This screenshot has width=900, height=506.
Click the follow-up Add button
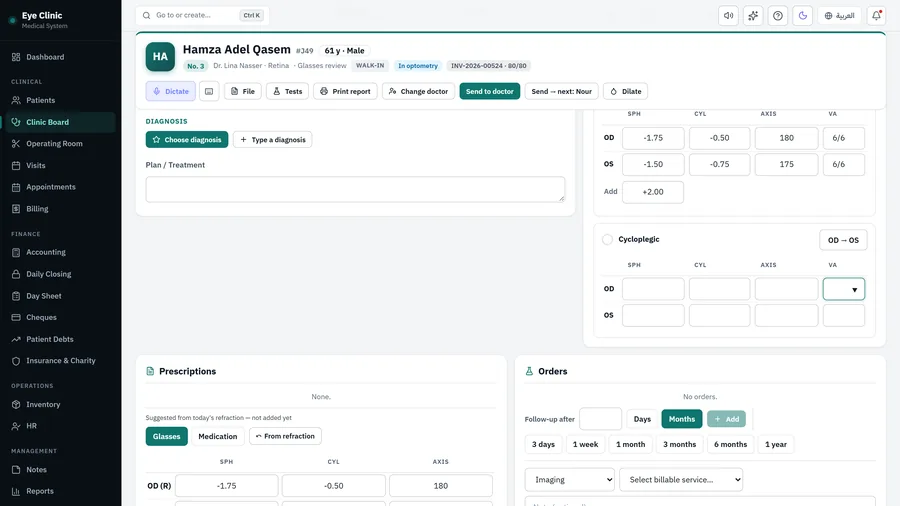click(727, 419)
